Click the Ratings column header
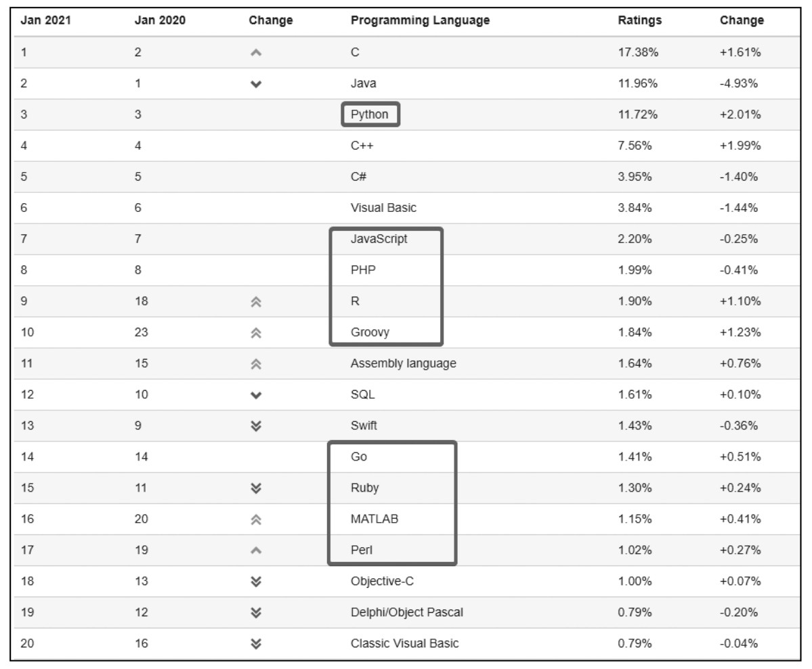Screen dimensions: 812x669 coord(639,20)
